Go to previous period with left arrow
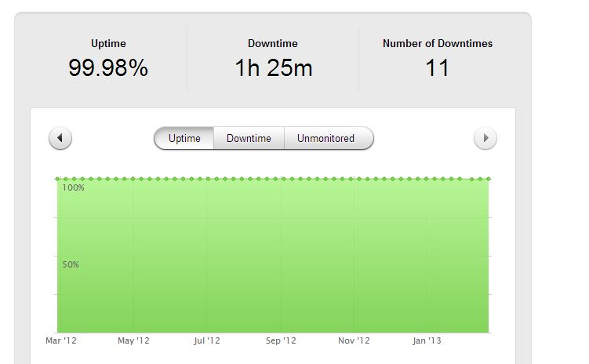This screenshot has width=589, height=364. 60,138
